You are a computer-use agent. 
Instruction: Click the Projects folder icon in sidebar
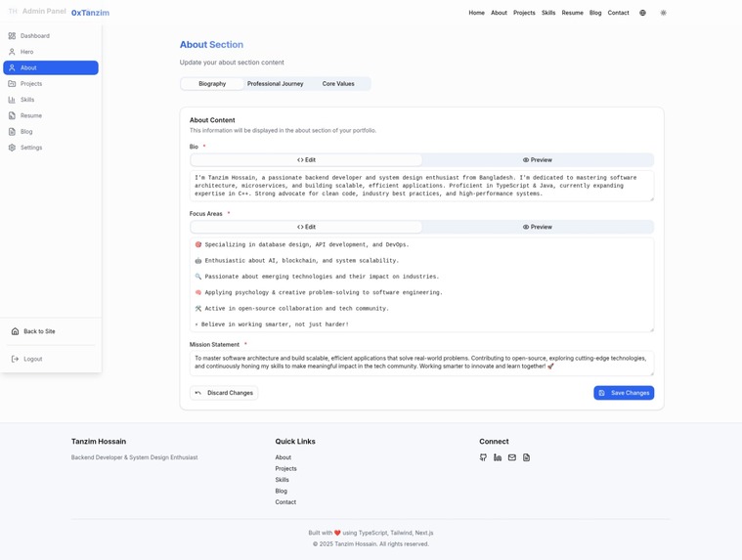point(12,84)
